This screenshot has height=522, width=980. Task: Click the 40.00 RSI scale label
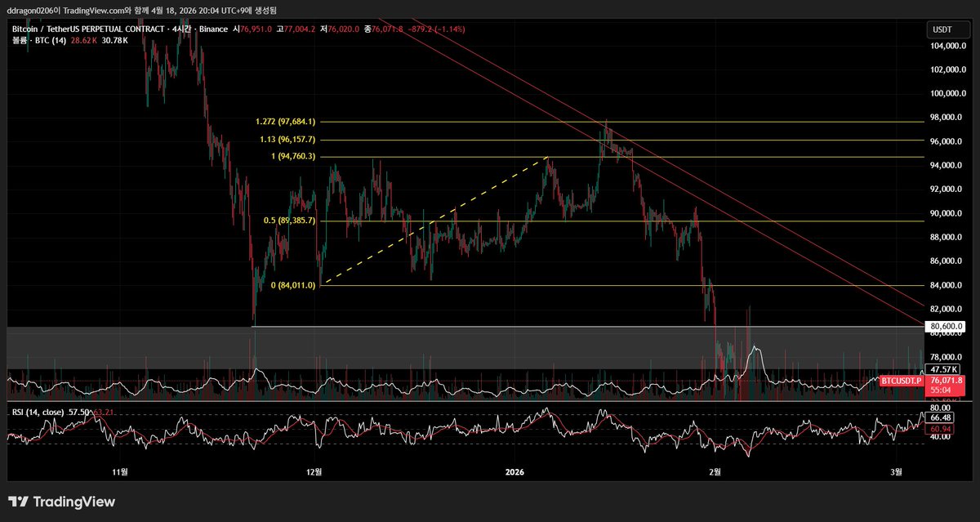coord(938,437)
